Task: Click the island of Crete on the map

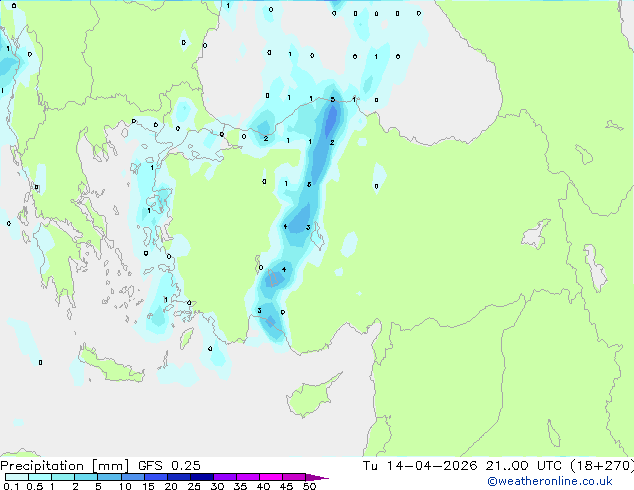Action: (x=111, y=364)
